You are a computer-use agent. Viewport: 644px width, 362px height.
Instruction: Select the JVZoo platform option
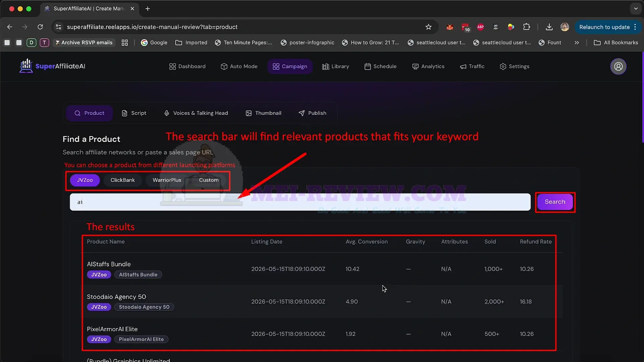click(85, 180)
